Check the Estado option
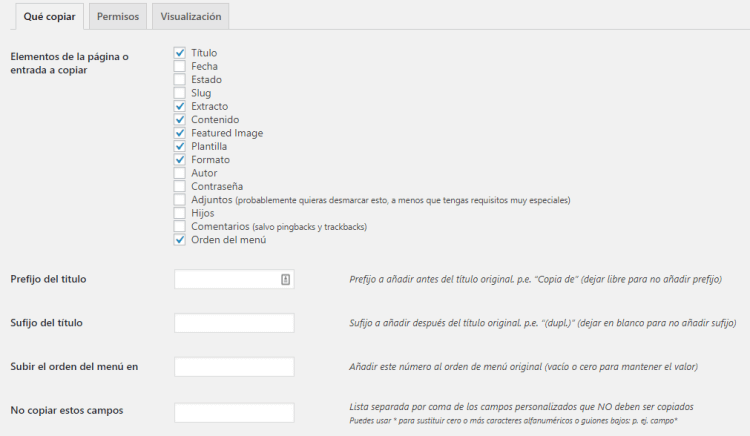 coord(180,79)
